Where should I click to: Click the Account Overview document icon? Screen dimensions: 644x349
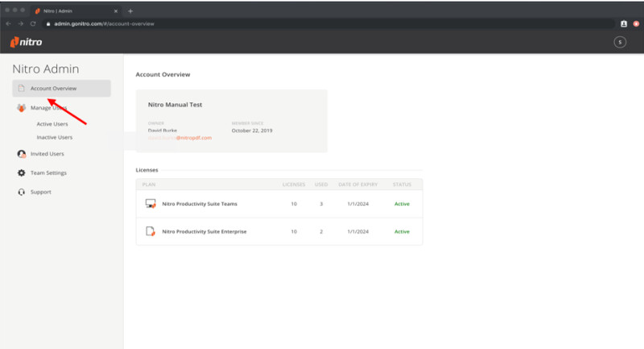[x=22, y=89]
